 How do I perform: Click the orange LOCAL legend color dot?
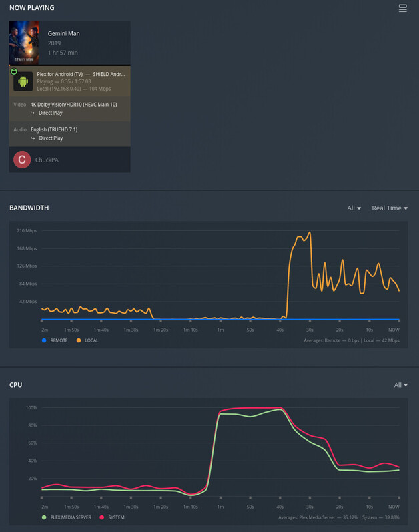[x=79, y=340]
